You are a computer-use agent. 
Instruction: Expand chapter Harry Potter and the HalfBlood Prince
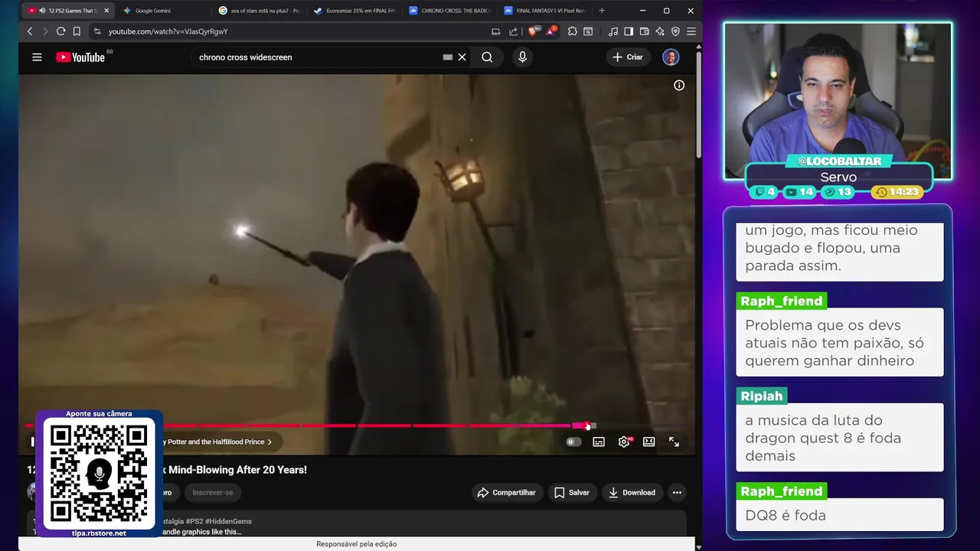point(218,442)
